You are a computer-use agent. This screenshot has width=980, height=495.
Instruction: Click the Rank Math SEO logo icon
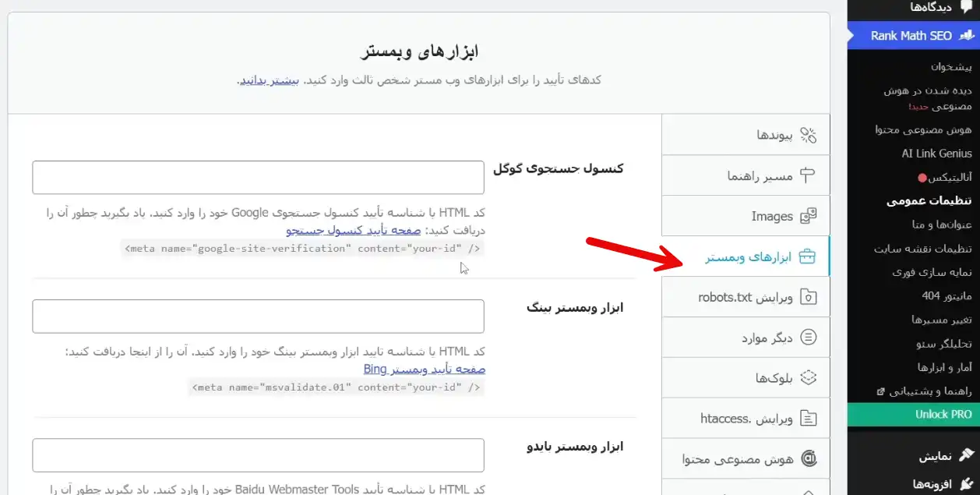(965, 36)
